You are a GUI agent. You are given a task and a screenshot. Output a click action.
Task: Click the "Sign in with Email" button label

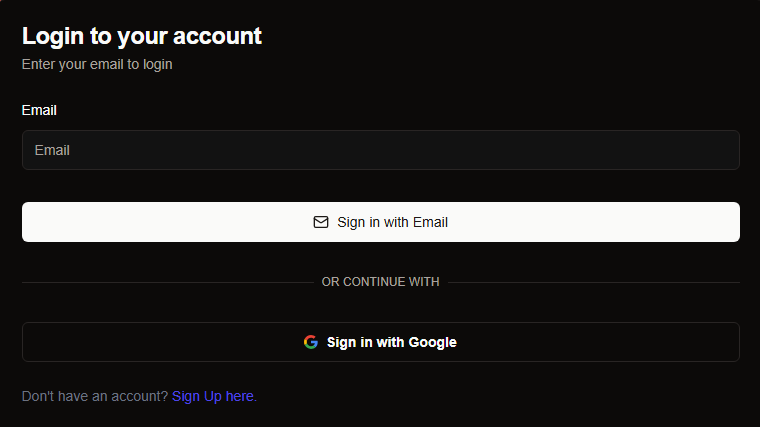(392, 222)
